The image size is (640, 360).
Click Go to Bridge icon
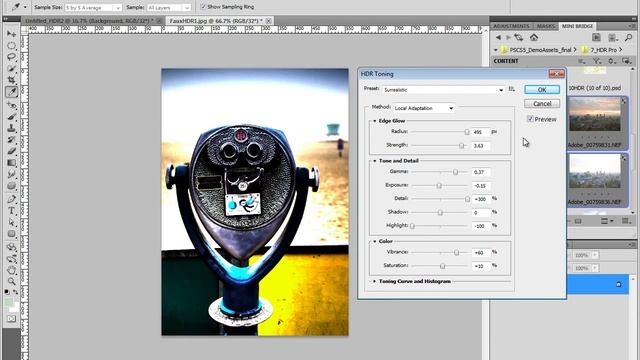pyautogui.click(x=596, y=38)
